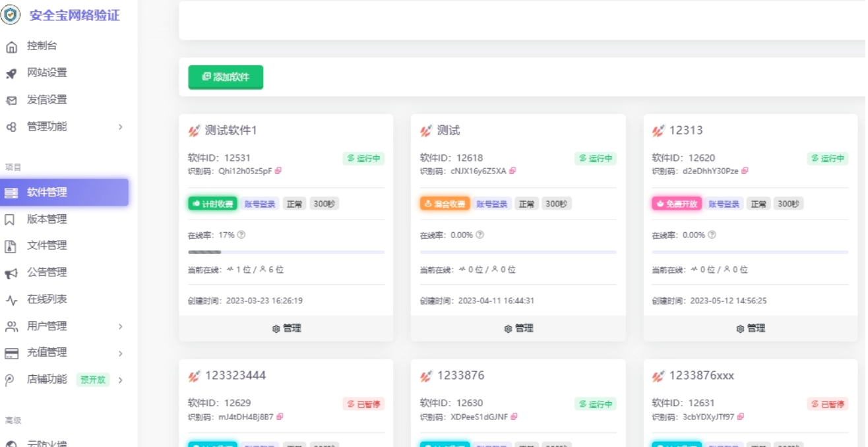Click the 17% online rate progress bar
Screen dimensions: 868x447
(x=286, y=252)
